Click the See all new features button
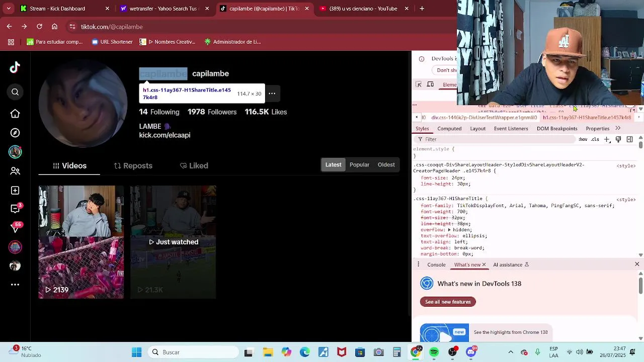The image size is (644, 362). point(448,302)
